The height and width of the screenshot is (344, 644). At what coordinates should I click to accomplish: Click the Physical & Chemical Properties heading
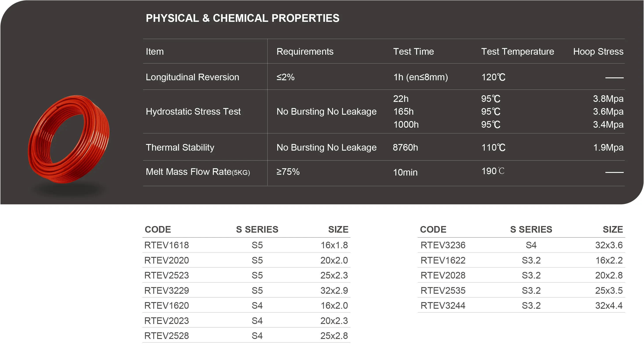click(x=242, y=18)
